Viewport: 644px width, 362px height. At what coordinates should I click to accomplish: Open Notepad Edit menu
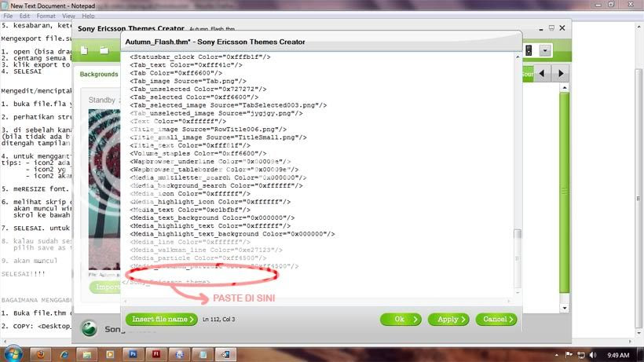tap(24, 16)
